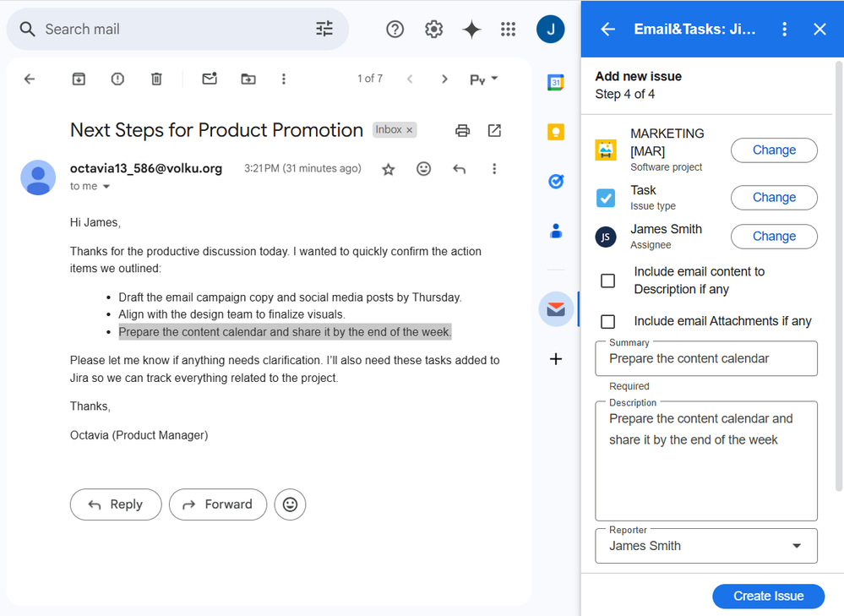The width and height of the screenshot is (844, 616).
Task: Open Gmail settings gear
Action: (434, 29)
